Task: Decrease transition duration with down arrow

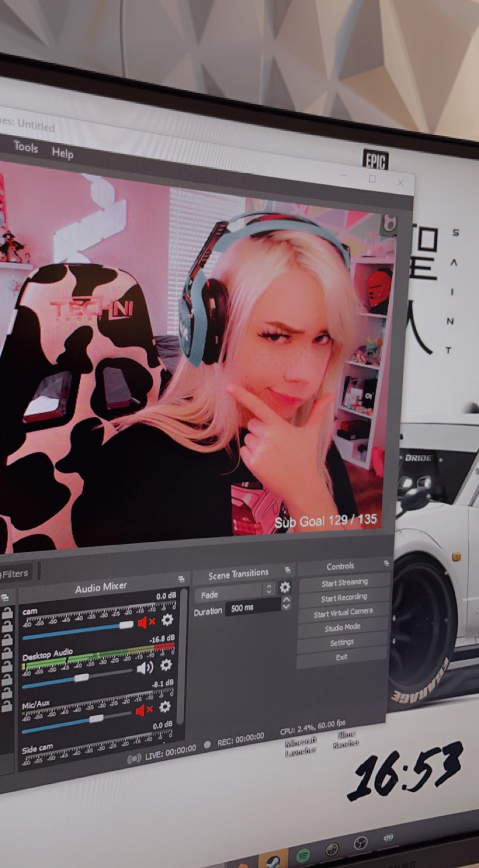Action: [x=286, y=607]
